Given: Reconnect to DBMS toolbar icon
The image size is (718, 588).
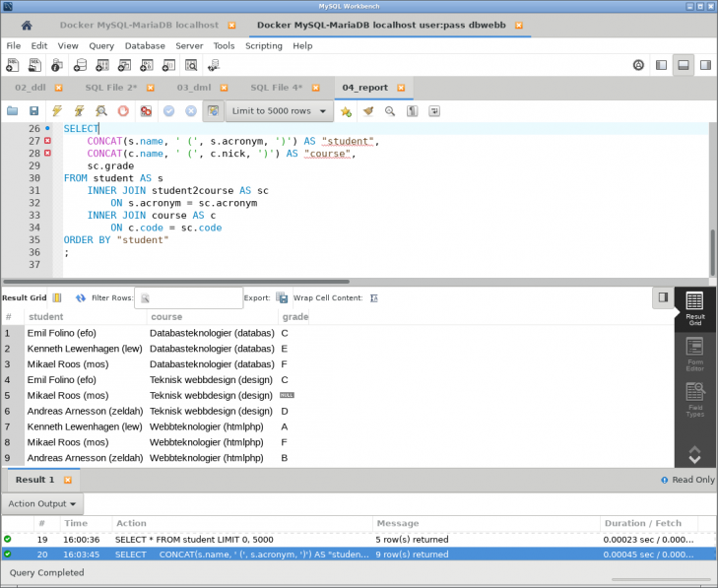Looking at the screenshot, I should (x=214, y=65).
